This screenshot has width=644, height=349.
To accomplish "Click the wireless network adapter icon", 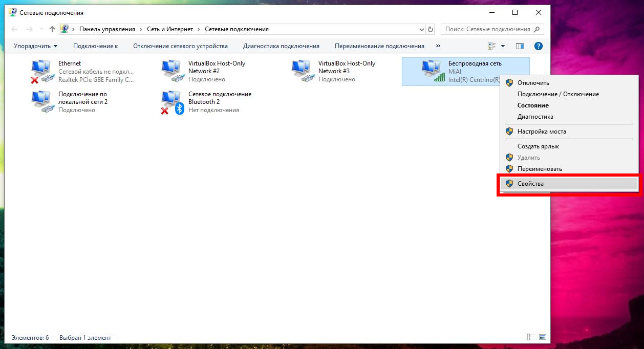I will coord(432,71).
